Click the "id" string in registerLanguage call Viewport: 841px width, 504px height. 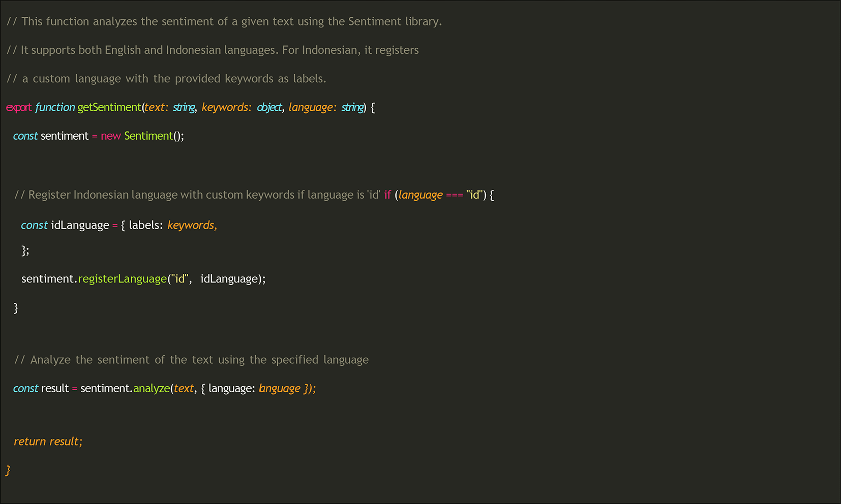(179, 279)
